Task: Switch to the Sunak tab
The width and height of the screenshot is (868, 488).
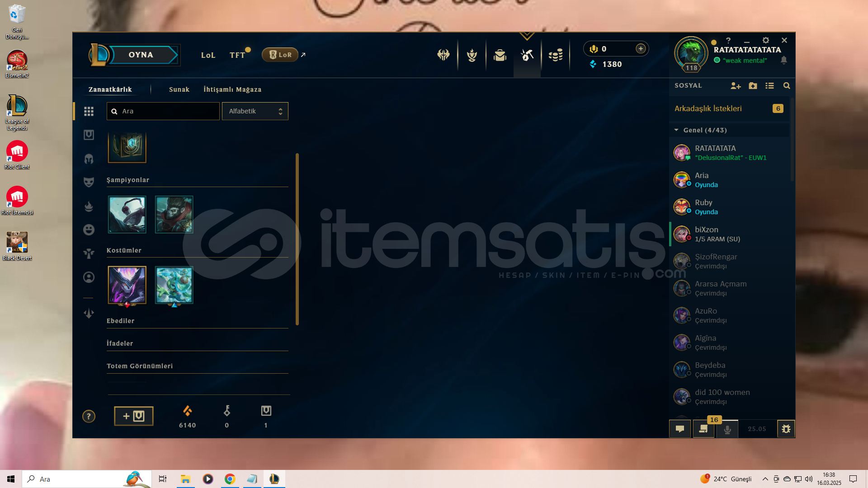Action: click(179, 89)
